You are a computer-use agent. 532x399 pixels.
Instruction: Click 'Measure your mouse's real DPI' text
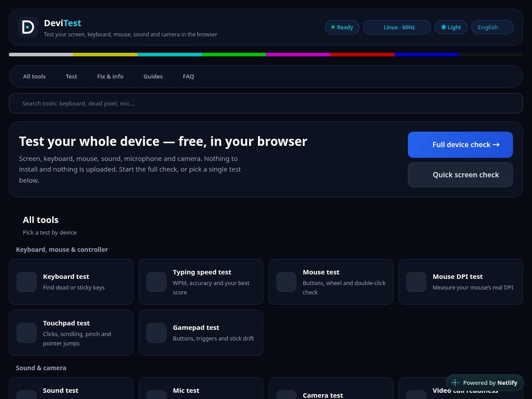473,287
